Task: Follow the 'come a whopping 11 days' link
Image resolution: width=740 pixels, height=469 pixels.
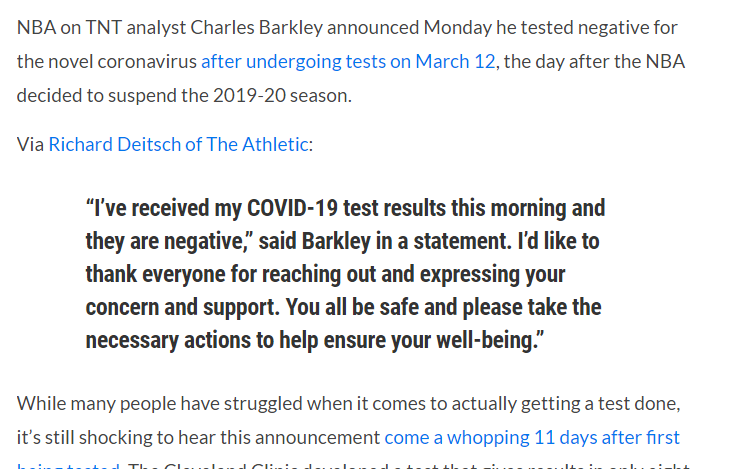Action: pos(532,437)
